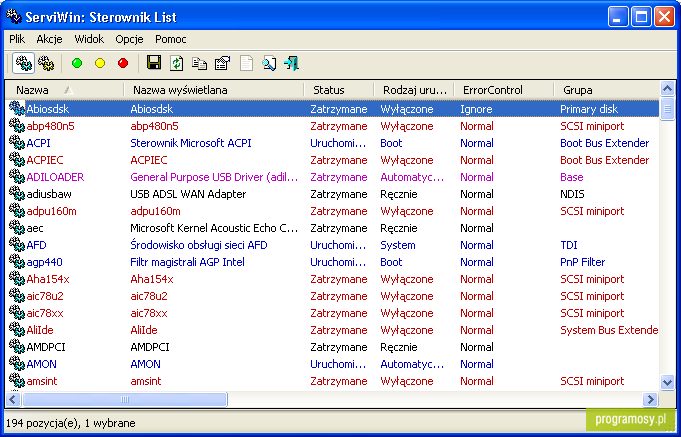Screen dimensions: 681x437
Task: Open the Plik menu
Action: tap(17, 39)
